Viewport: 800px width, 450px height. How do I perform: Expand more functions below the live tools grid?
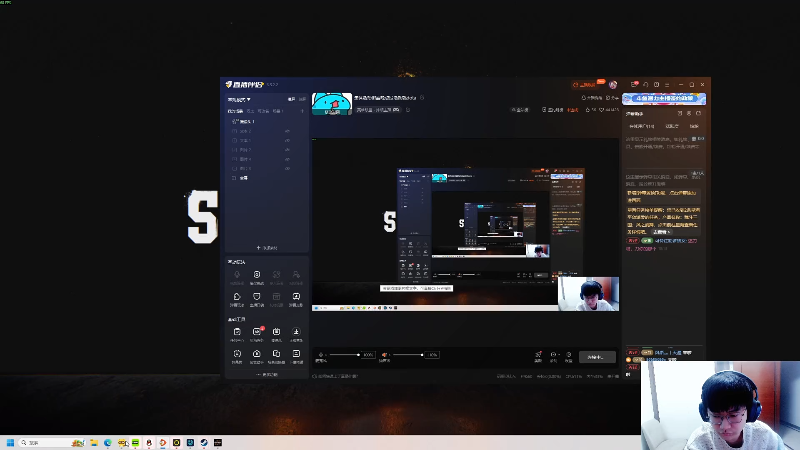(x=267, y=374)
